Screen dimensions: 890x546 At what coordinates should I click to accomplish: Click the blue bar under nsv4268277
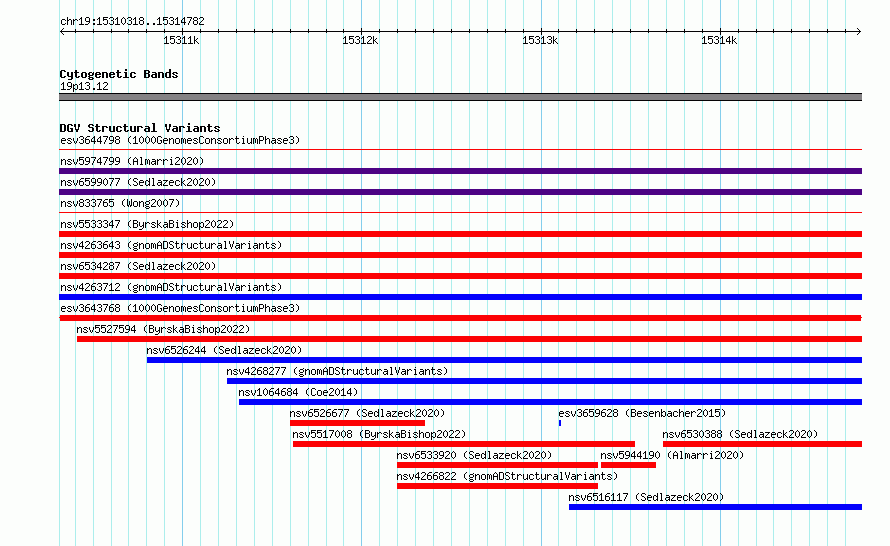click(544, 381)
